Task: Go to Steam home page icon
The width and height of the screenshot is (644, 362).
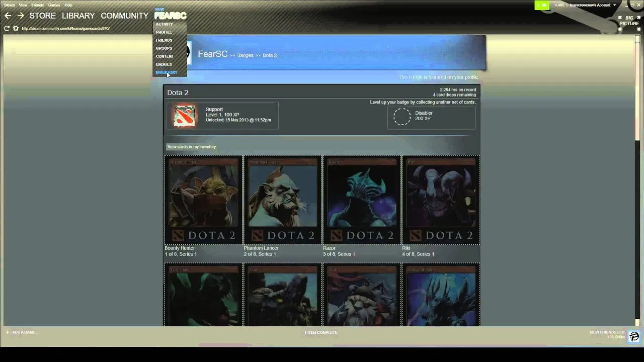Action: (x=16, y=28)
